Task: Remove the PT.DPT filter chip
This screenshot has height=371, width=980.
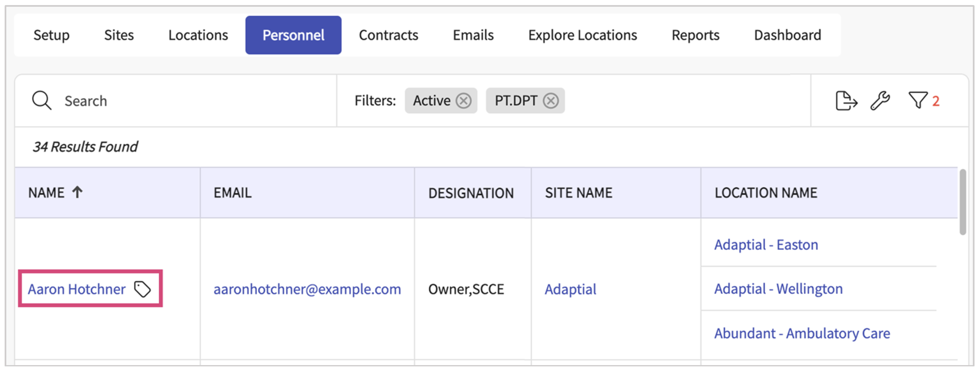Action: click(x=551, y=101)
